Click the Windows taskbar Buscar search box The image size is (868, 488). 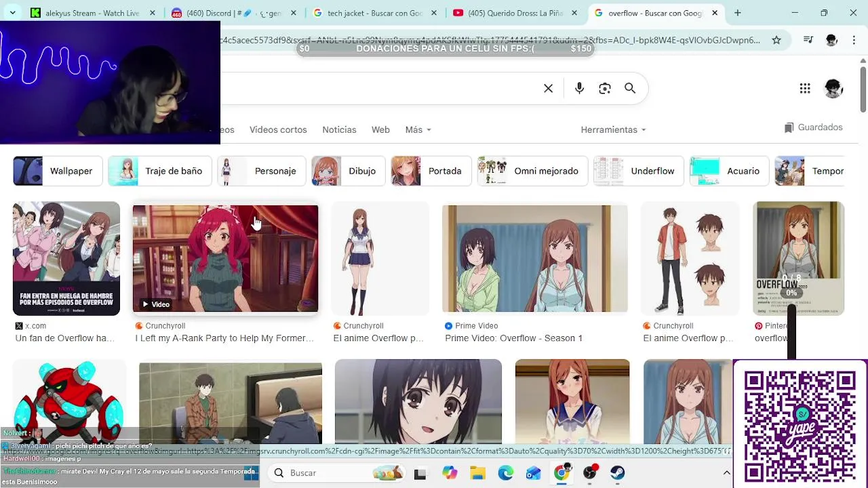336,472
